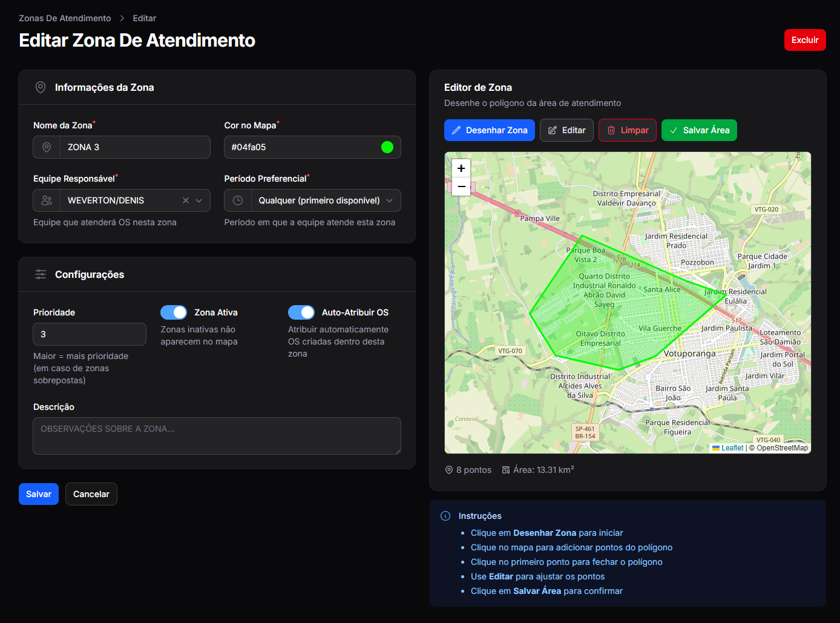Open the Equipe Responsável dropdown arrow
The height and width of the screenshot is (623, 840).
(x=199, y=200)
